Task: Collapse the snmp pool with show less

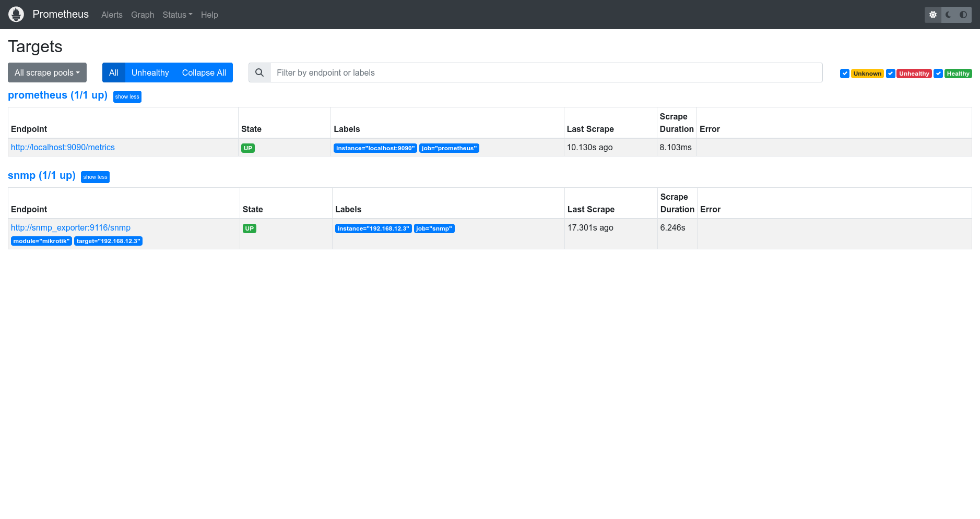Action: click(96, 177)
